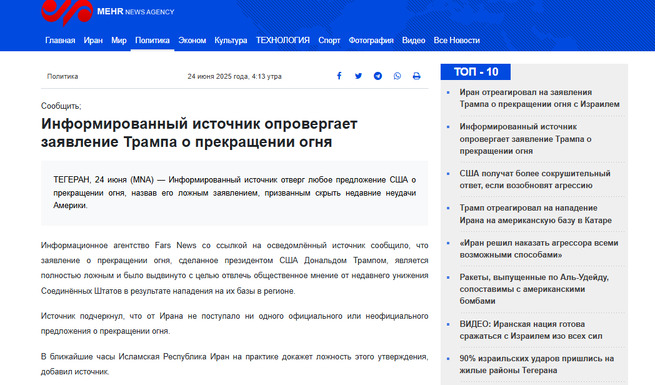Click the Все Новости menu item
The height and width of the screenshot is (385, 655).
[x=457, y=41]
